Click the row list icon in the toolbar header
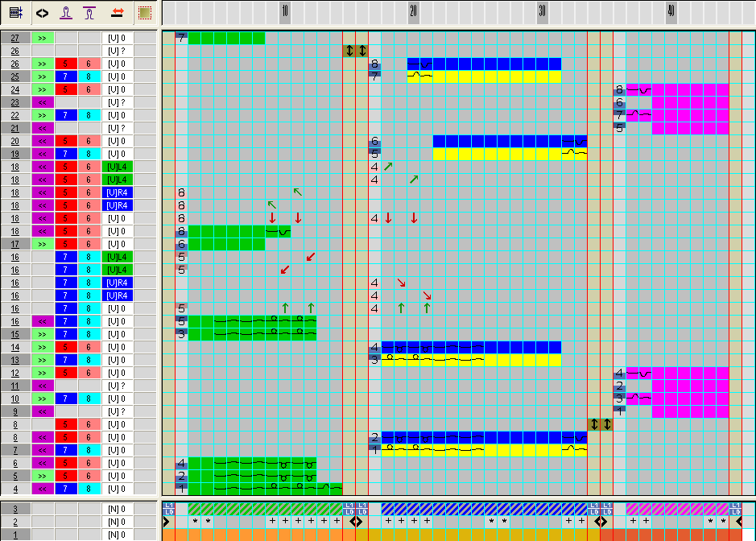The width and height of the screenshot is (756, 541). pyautogui.click(x=15, y=13)
